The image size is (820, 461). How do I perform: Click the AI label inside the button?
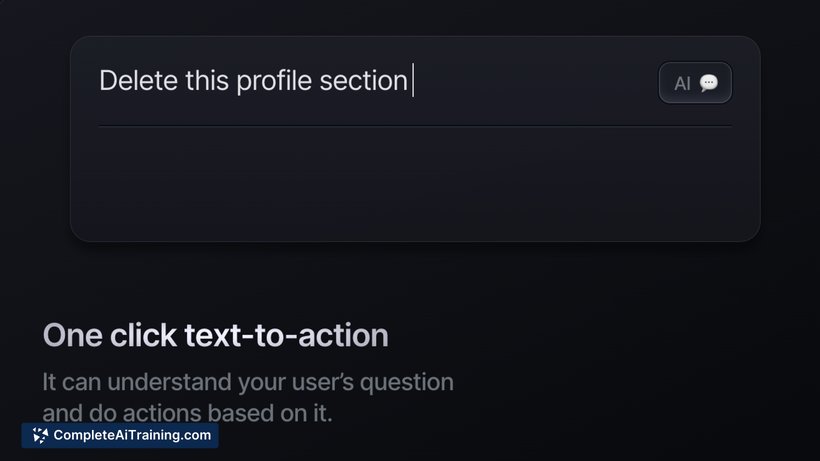coord(682,83)
